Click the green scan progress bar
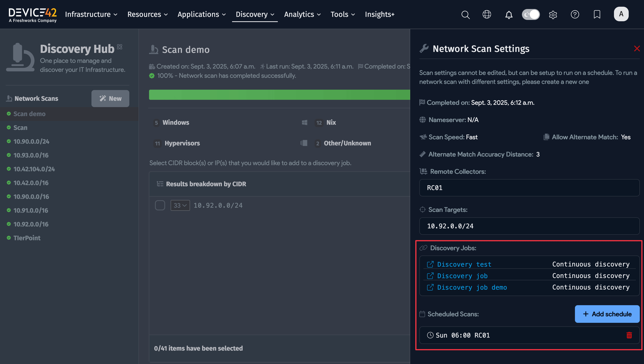644x364 pixels. [x=279, y=95]
